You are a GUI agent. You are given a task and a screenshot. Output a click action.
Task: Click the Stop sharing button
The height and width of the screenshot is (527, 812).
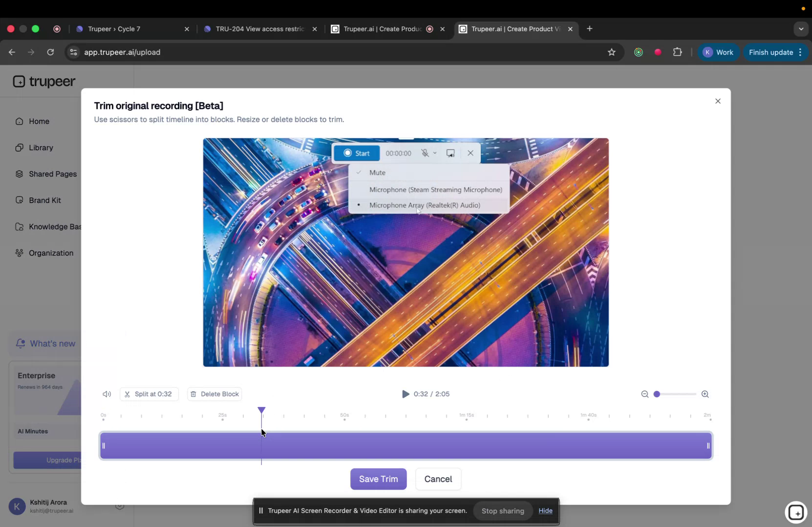502,510
